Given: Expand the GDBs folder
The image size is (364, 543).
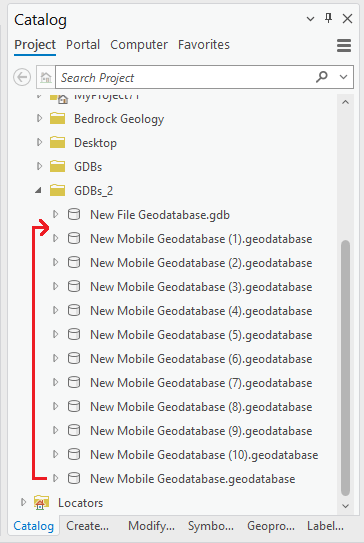Looking at the screenshot, I should click(39, 166).
